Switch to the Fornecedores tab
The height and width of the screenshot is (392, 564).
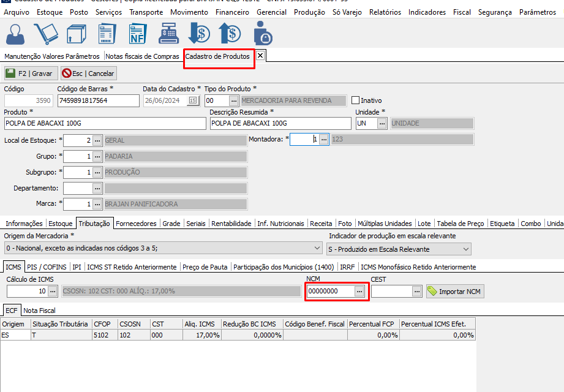(x=136, y=224)
